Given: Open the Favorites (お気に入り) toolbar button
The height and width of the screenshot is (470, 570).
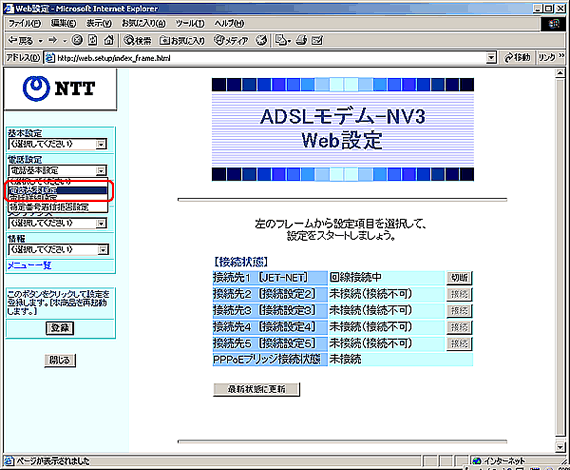Looking at the screenshot, I should (182, 40).
